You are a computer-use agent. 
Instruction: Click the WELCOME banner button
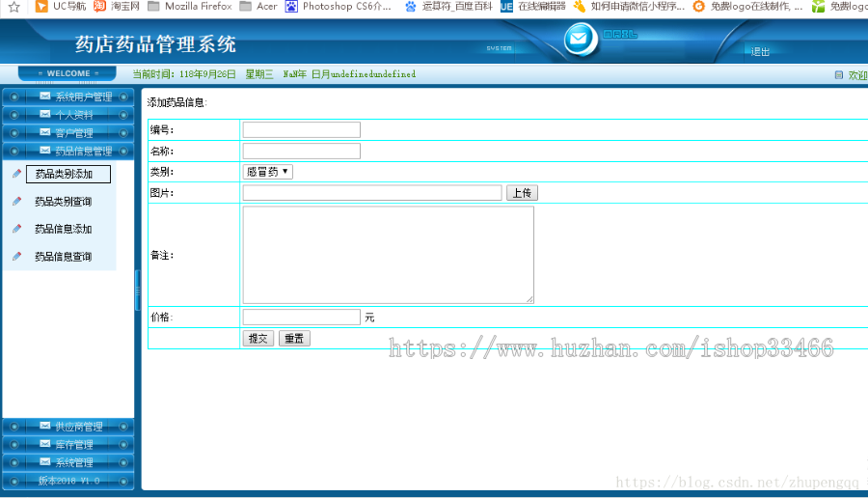(68, 73)
